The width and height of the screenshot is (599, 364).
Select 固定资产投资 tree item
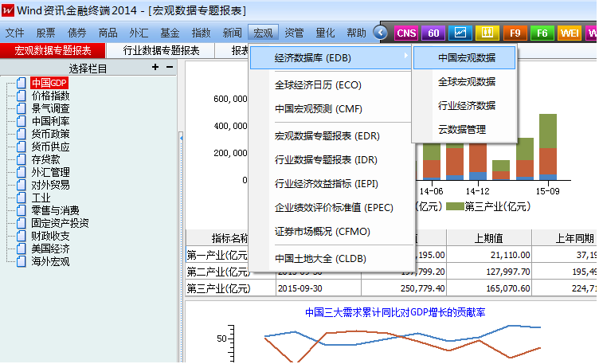tap(60, 223)
